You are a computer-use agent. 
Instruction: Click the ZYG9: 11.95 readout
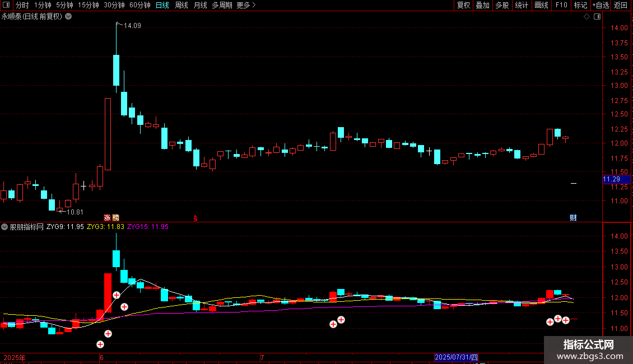tap(65, 227)
